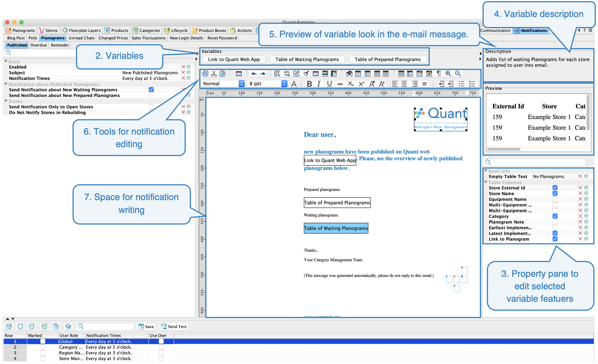Click the search field in bottom toolbar
This screenshot has height=364, width=598.
[x=105, y=327]
